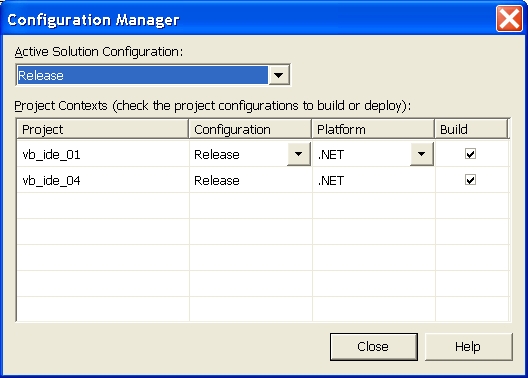Screen dimensions: 528x378
Task: Click the Release configuration cell for vb_ide_04
Action: 251,180
